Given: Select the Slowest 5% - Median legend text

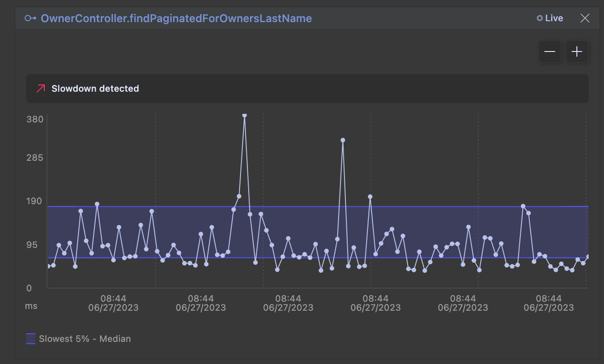Looking at the screenshot, I should [x=85, y=339].
